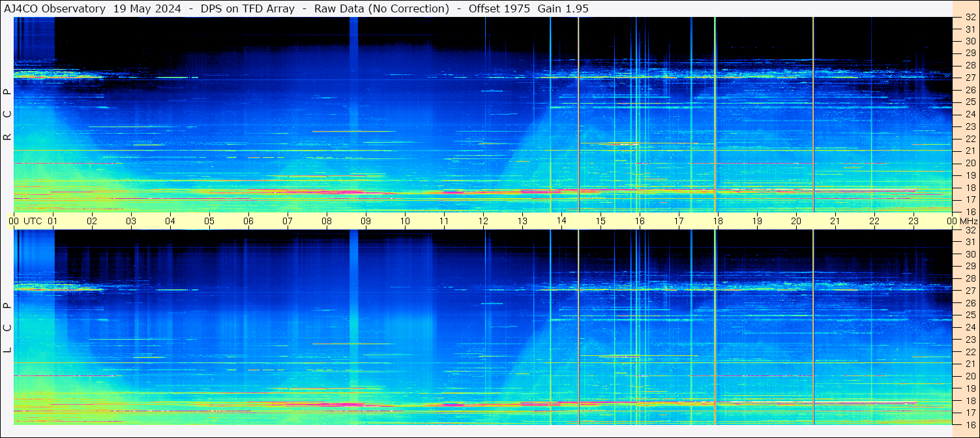Screen dimensions: 980x438
Task: Click the Gain 1.95 text in header
Action: pyautogui.click(x=563, y=8)
